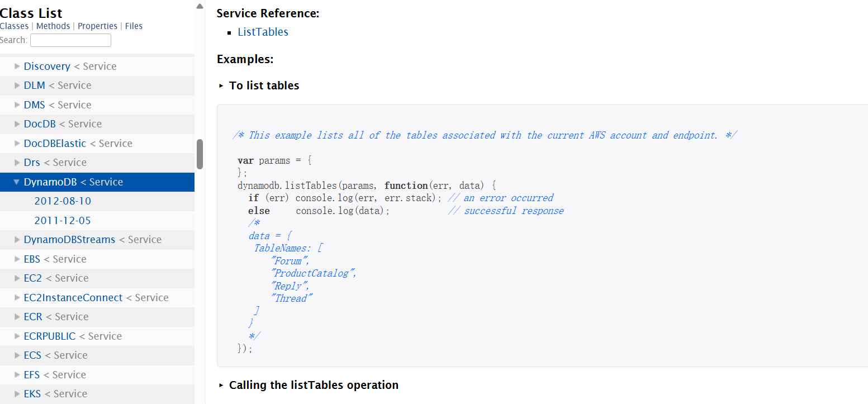The image size is (868, 404).
Task: Expand the EC2 service arrow
Action: pos(17,278)
